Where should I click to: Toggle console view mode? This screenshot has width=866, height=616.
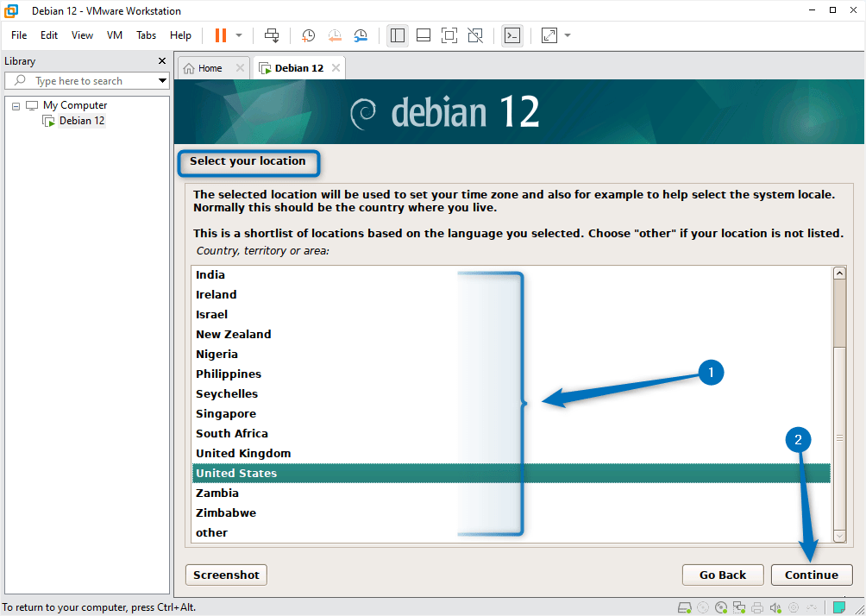pos(512,35)
